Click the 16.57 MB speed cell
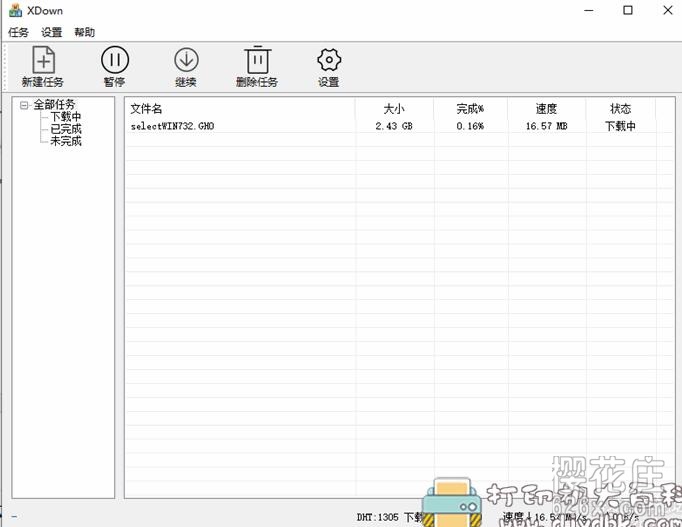 click(546, 126)
